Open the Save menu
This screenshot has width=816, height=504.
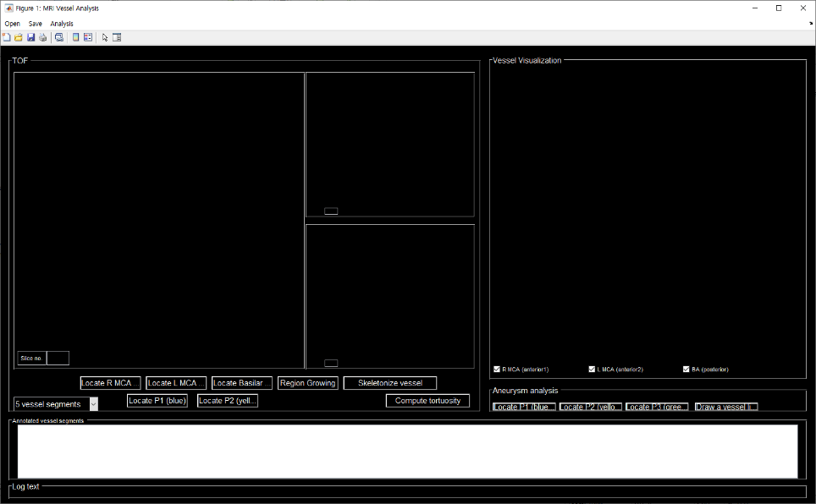(35, 24)
